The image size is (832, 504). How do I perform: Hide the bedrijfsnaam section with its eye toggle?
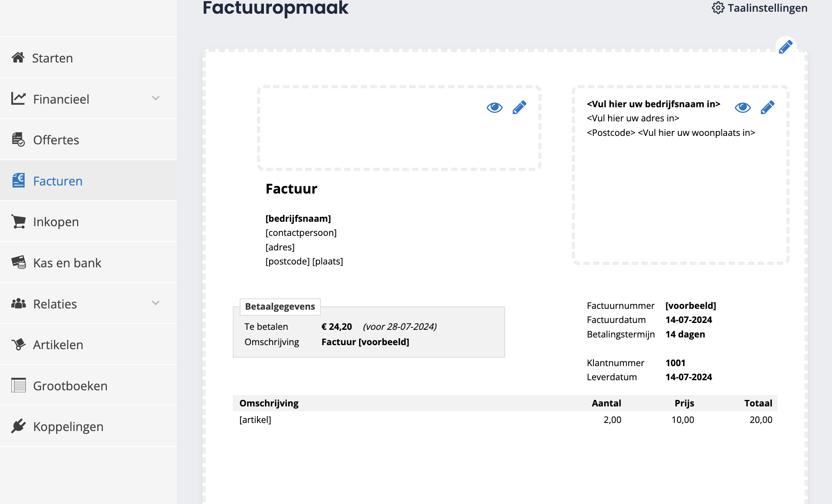[x=742, y=107]
